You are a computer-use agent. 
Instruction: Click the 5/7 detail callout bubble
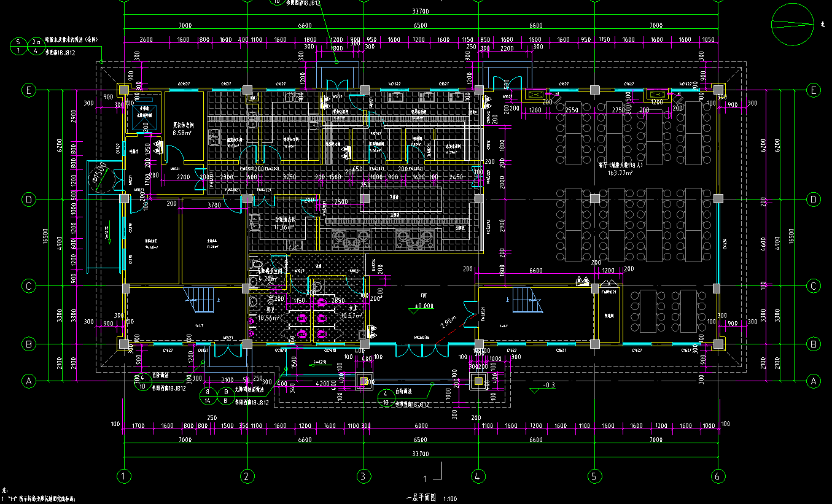18,45
